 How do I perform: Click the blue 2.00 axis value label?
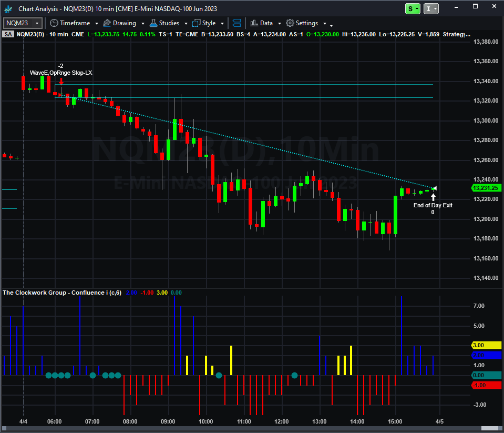[486, 355]
